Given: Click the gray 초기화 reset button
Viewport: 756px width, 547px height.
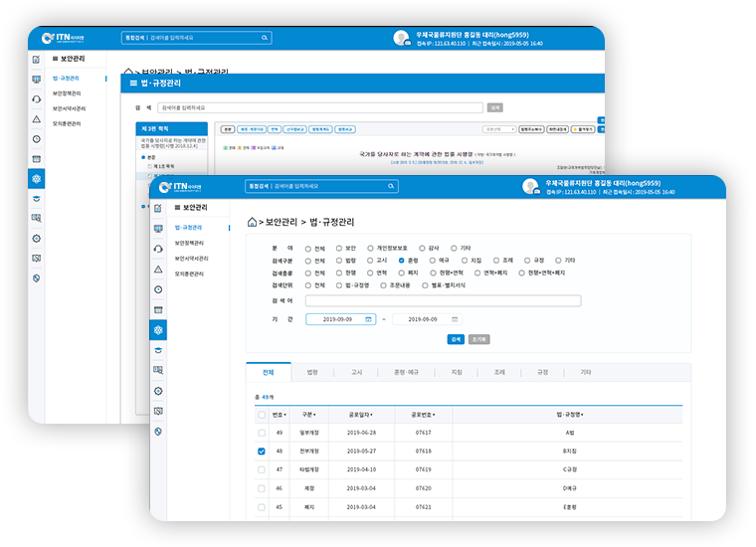Looking at the screenshot, I should point(478,339).
